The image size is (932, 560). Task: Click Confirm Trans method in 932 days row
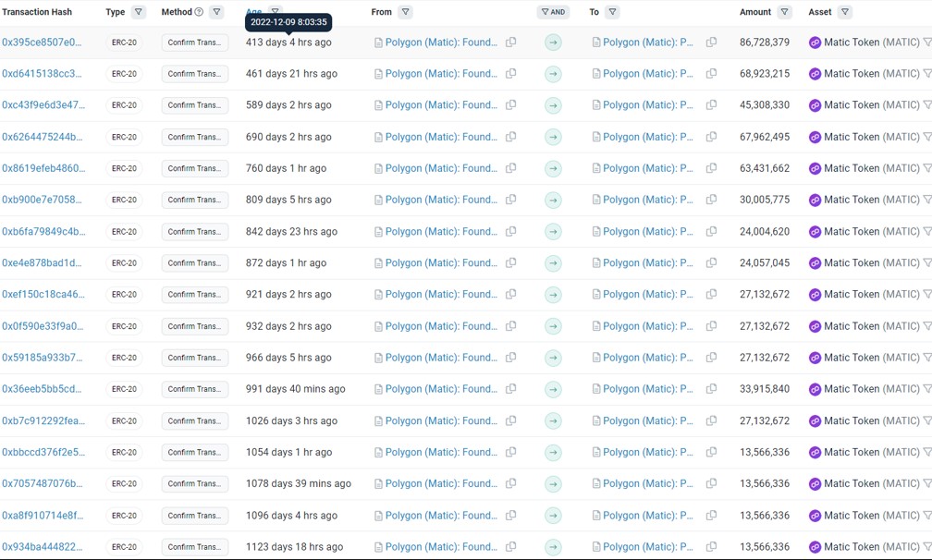(195, 326)
